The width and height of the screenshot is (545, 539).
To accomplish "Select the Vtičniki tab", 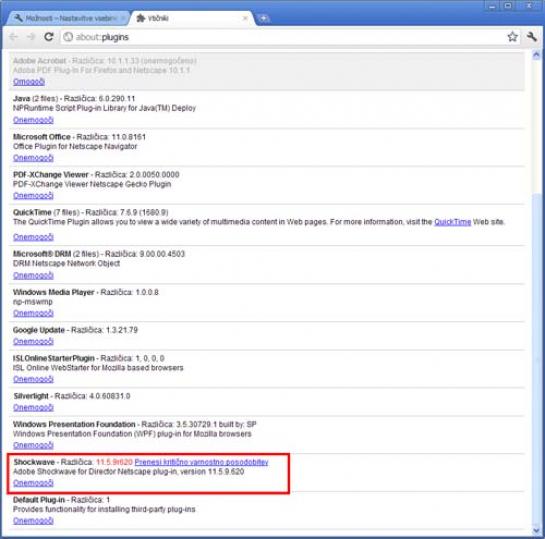I will pos(191,18).
